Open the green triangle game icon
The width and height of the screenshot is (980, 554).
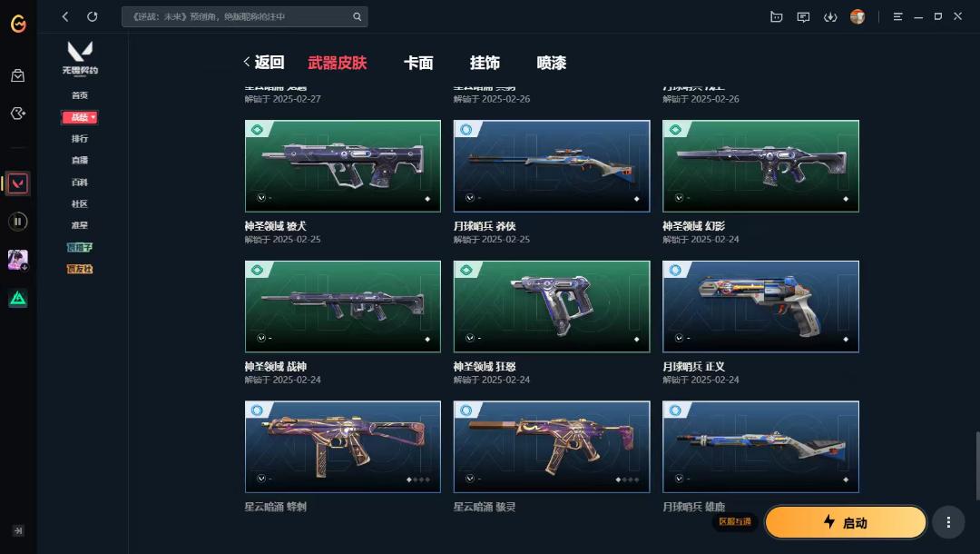17,299
